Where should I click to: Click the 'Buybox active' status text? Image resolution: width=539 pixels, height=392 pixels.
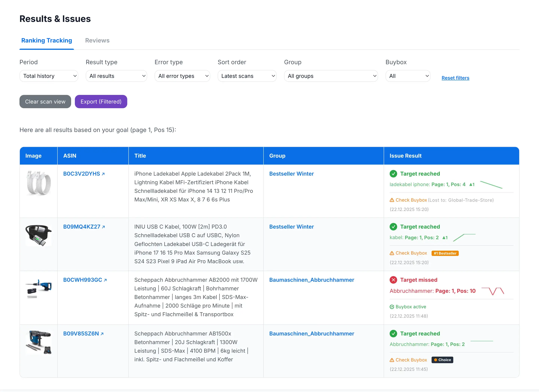click(411, 307)
